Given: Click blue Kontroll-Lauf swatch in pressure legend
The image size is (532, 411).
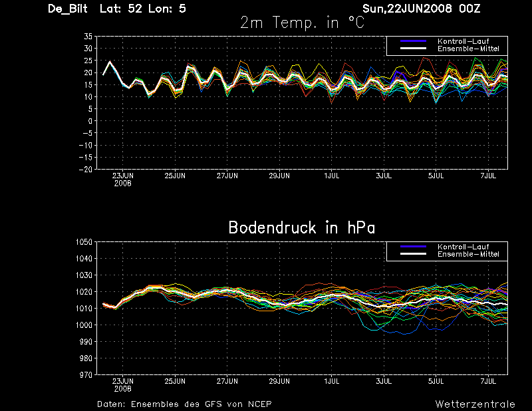Looking at the screenshot, I should tap(412, 247).
